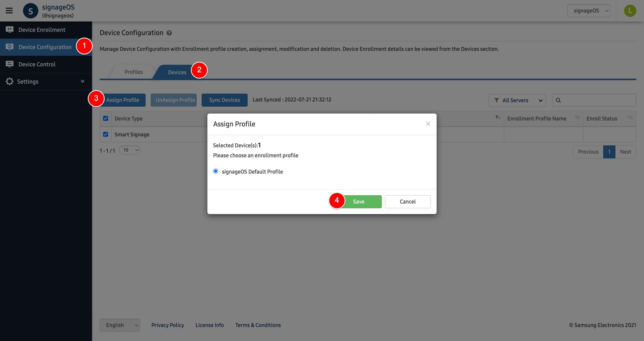Click the signageOS logo avatar

[x=30, y=11]
